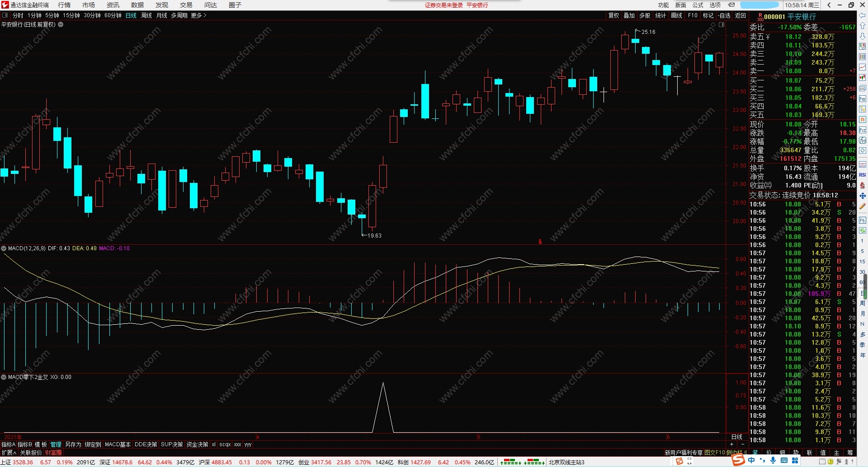Select the blue four-way move arrows icon

[x=863, y=196]
